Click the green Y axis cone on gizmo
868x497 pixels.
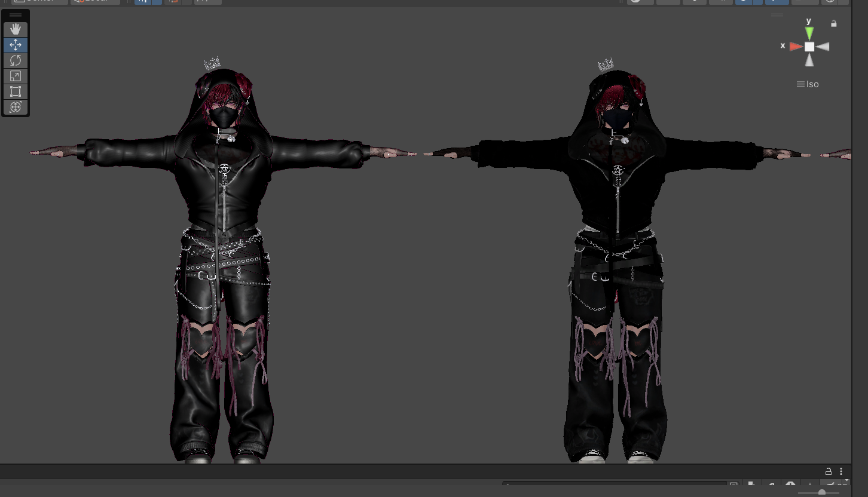coord(809,33)
